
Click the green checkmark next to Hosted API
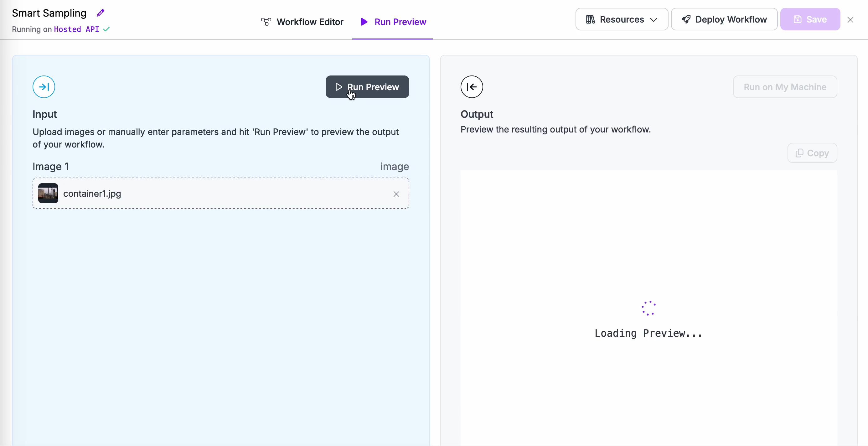click(x=106, y=29)
